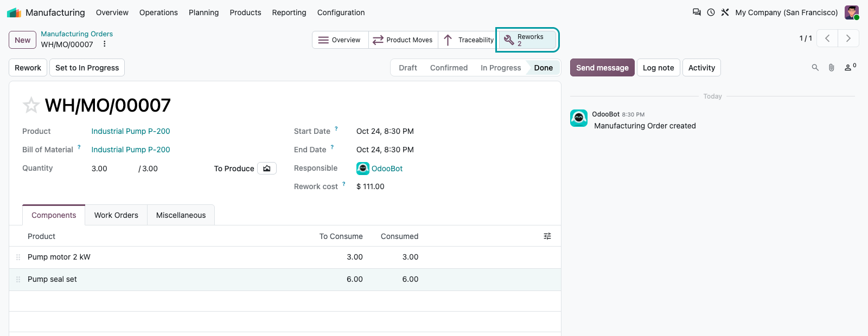
Task: Open the order actions three-dot menu
Action: pyautogui.click(x=105, y=44)
